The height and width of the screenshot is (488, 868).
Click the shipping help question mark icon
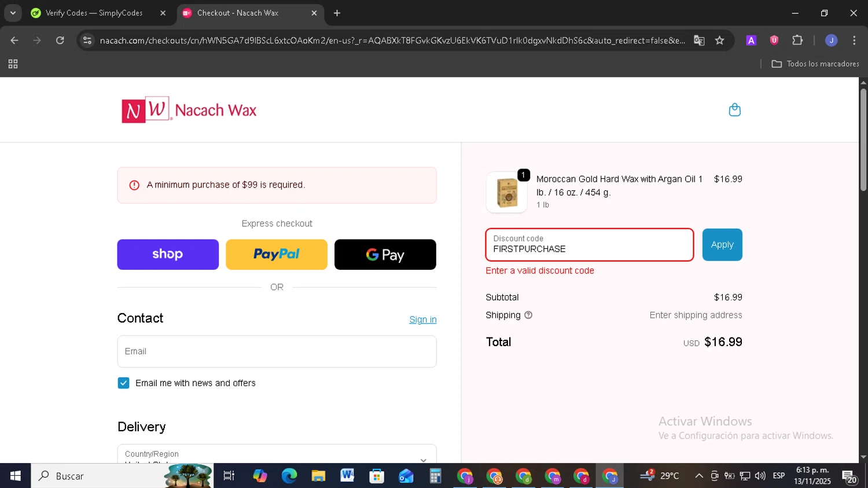coord(528,315)
